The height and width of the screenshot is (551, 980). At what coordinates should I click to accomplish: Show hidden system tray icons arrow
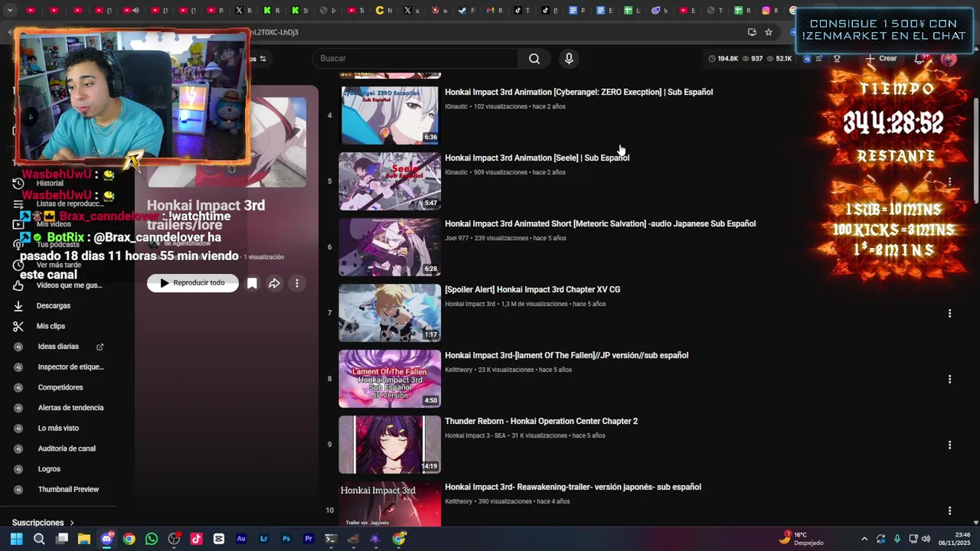point(864,539)
